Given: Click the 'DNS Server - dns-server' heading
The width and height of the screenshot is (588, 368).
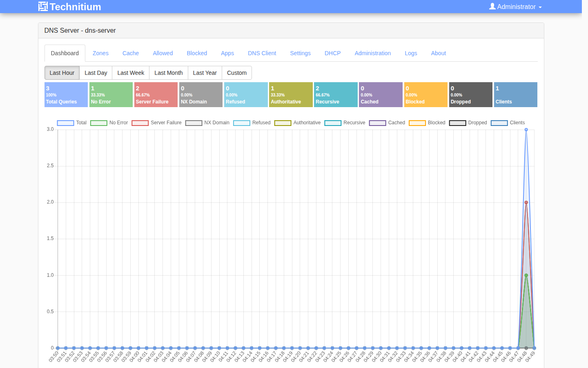Looking at the screenshot, I should pyautogui.click(x=80, y=31).
